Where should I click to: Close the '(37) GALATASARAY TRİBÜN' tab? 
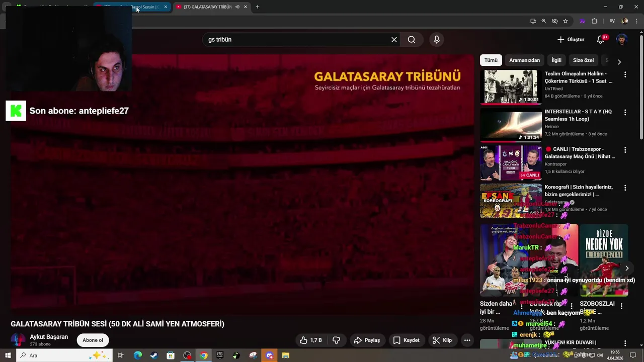point(246,7)
